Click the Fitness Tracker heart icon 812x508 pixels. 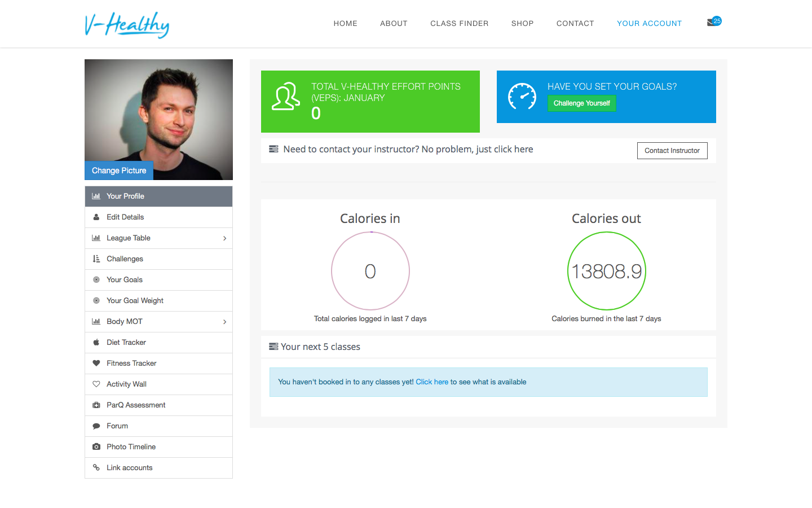(x=96, y=364)
